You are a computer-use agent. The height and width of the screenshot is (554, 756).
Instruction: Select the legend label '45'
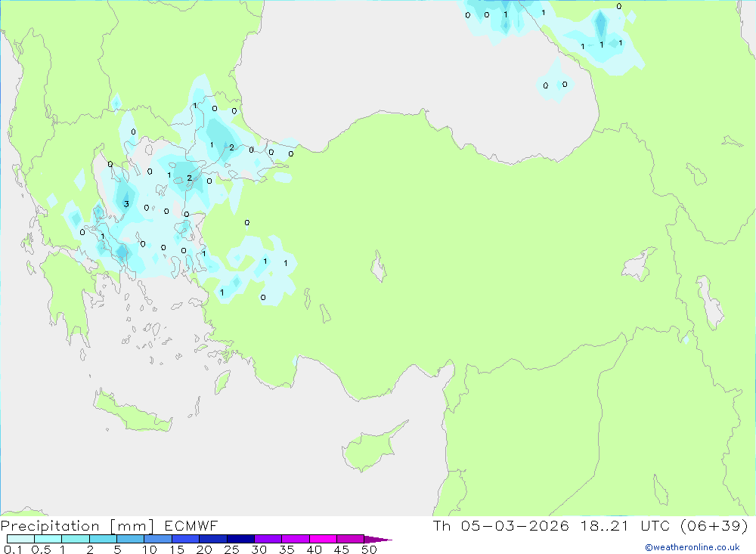point(342,549)
